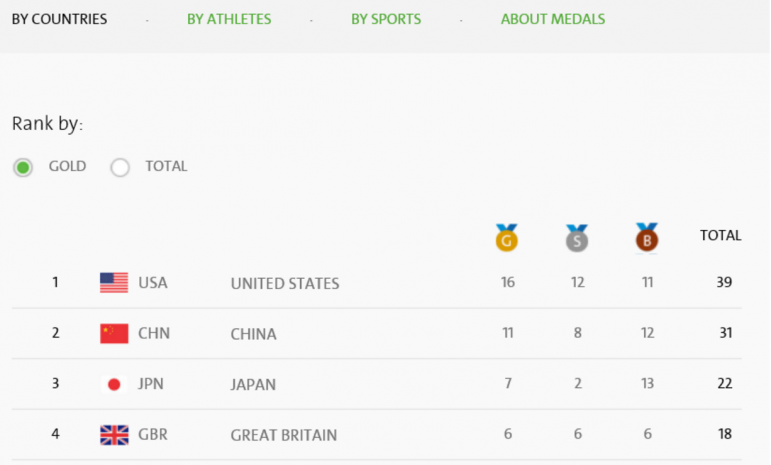
Task: Open the JAPAN country link
Action: point(253,384)
